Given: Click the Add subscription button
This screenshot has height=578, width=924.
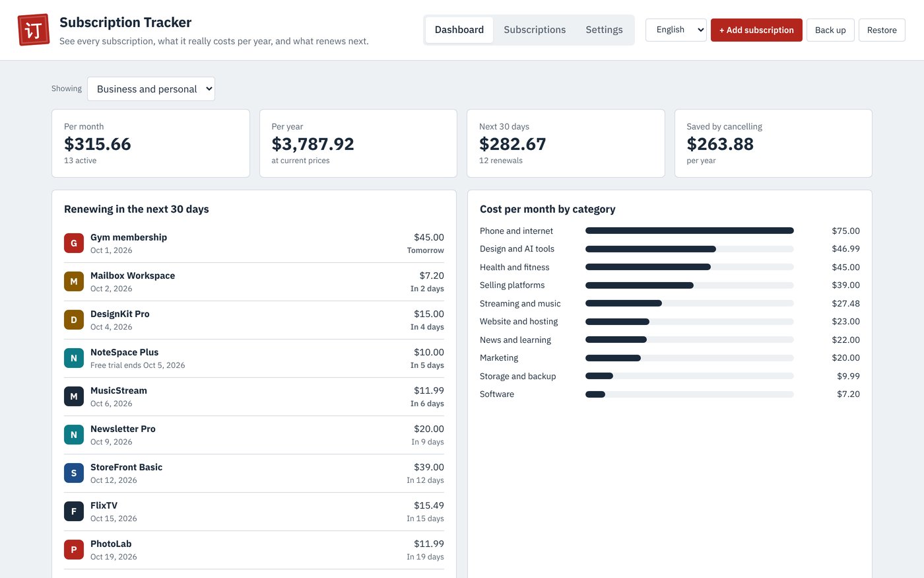Looking at the screenshot, I should tap(756, 30).
